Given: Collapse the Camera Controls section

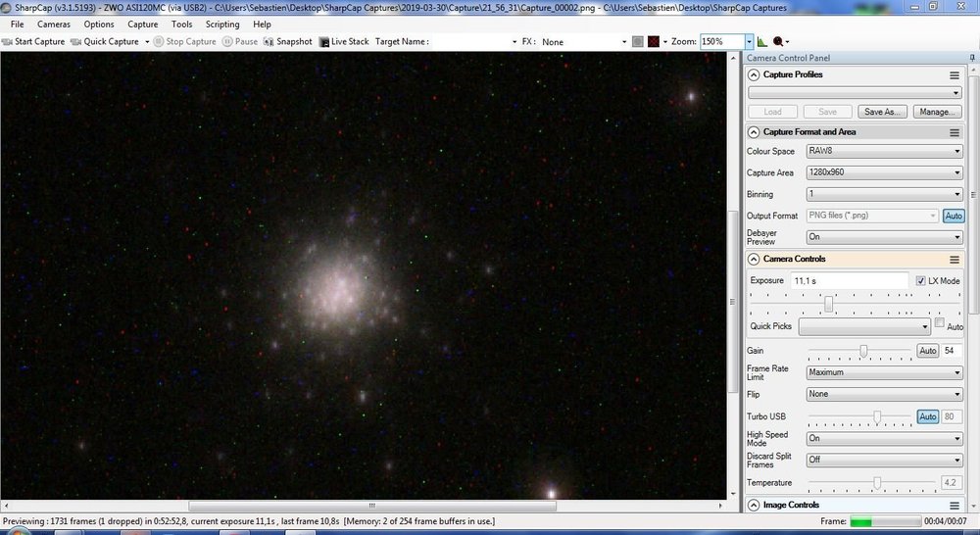Looking at the screenshot, I should pyautogui.click(x=754, y=260).
